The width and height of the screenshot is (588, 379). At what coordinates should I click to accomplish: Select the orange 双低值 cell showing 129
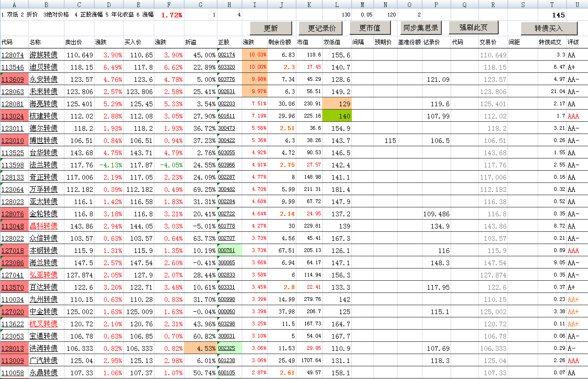click(x=337, y=104)
